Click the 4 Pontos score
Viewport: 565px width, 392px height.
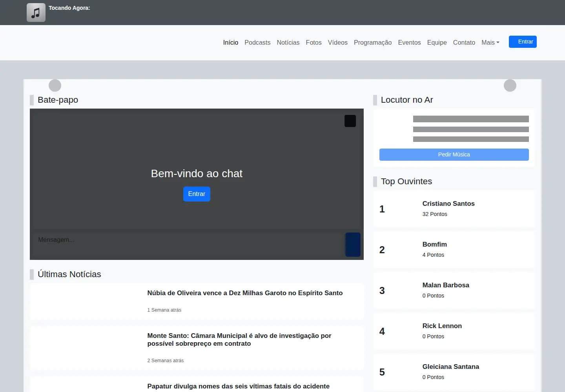[x=433, y=255]
